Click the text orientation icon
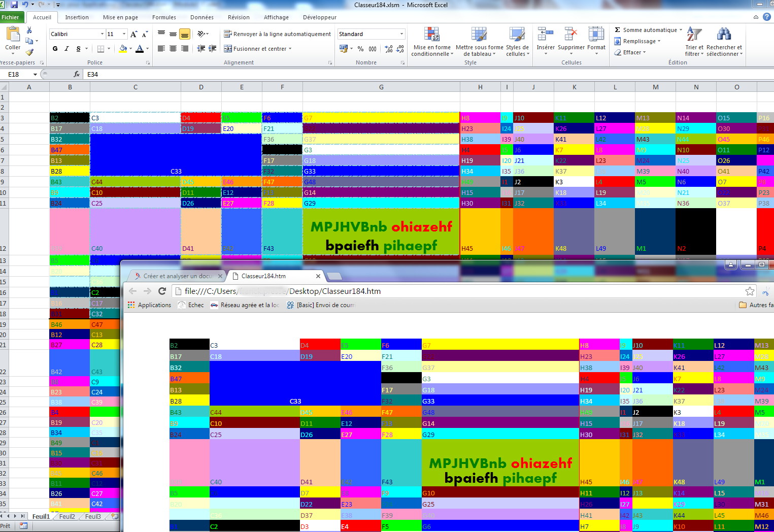Screen dimensions: 774x532 click(201, 34)
